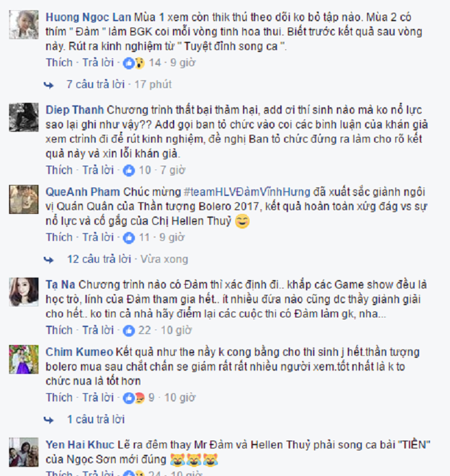Open Yen Hai Khuc's profile name link
This screenshot has width=450, height=476.
(80, 445)
